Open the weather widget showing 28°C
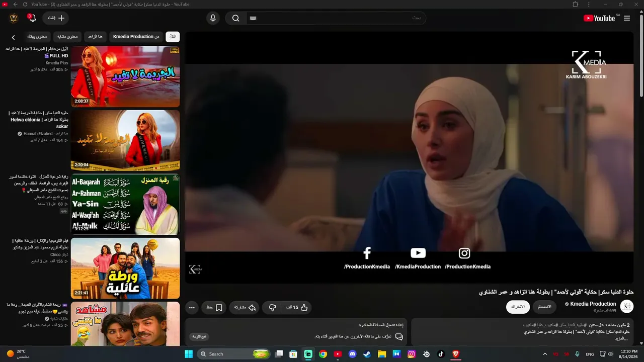This screenshot has width=644, height=362. click(x=18, y=354)
